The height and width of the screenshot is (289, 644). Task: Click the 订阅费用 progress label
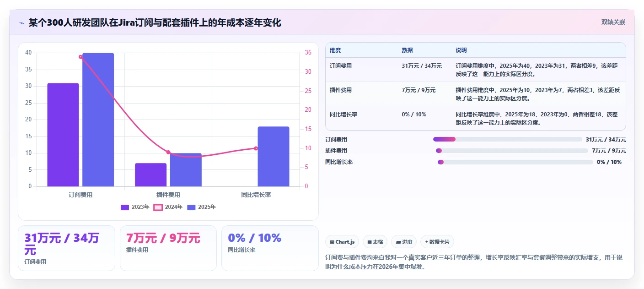pyautogui.click(x=336, y=140)
